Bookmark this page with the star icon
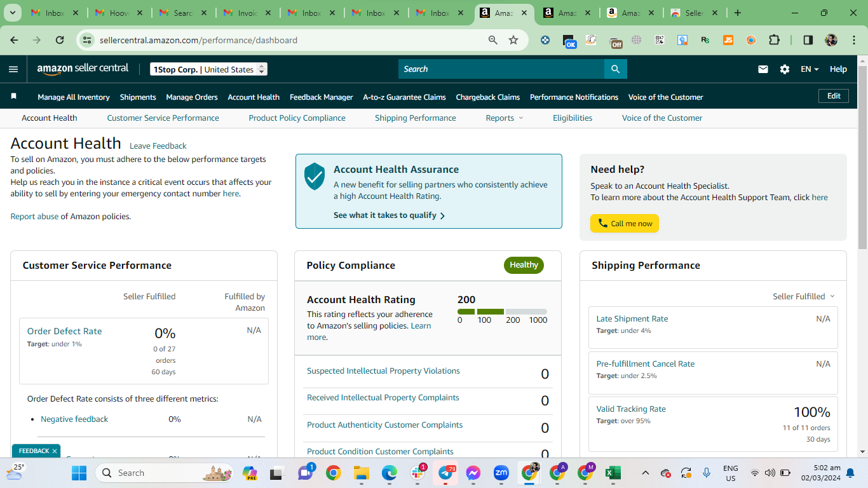 [513, 40]
